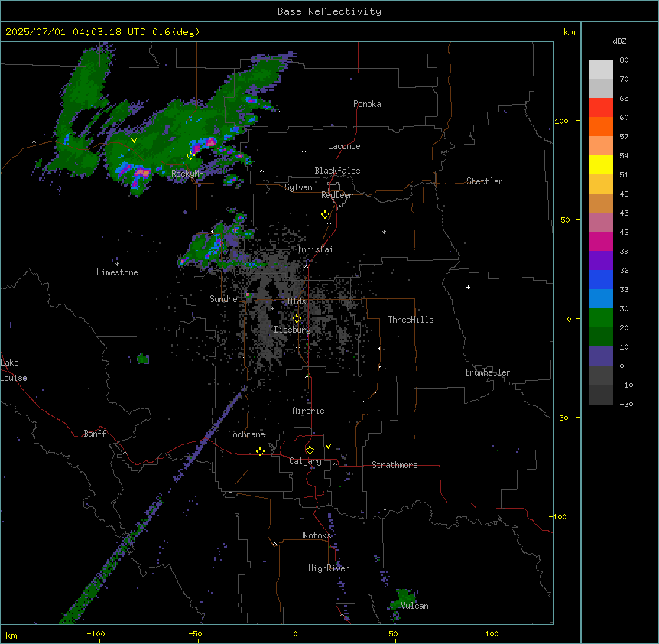Click the HighRiver label
The height and width of the screenshot is (644, 659).
(x=329, y=568)
